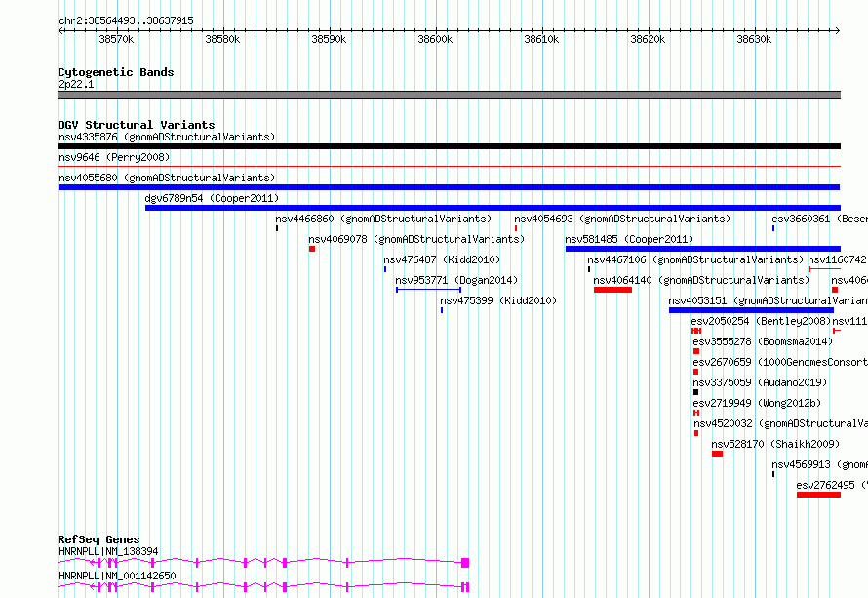Image resolution: width=868 pixels, height=598 pixels.
Task: Click the red esv2762495 variant bar
Action: (818, 495)
